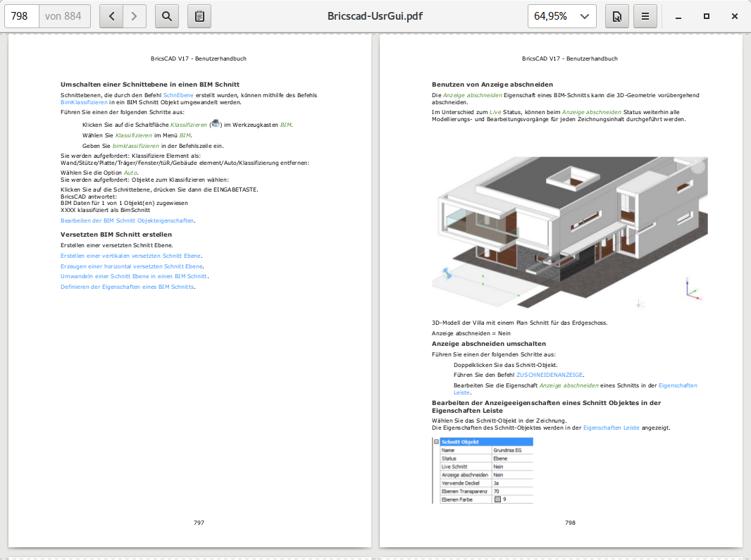The image size is (751, 560).
Task: Go to the next page arrow
Action: pyautogui.click(x=135, y=16)
